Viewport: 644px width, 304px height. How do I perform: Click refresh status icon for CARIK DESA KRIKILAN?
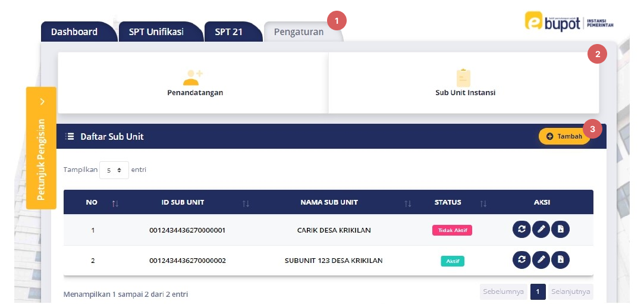point(522,229)
